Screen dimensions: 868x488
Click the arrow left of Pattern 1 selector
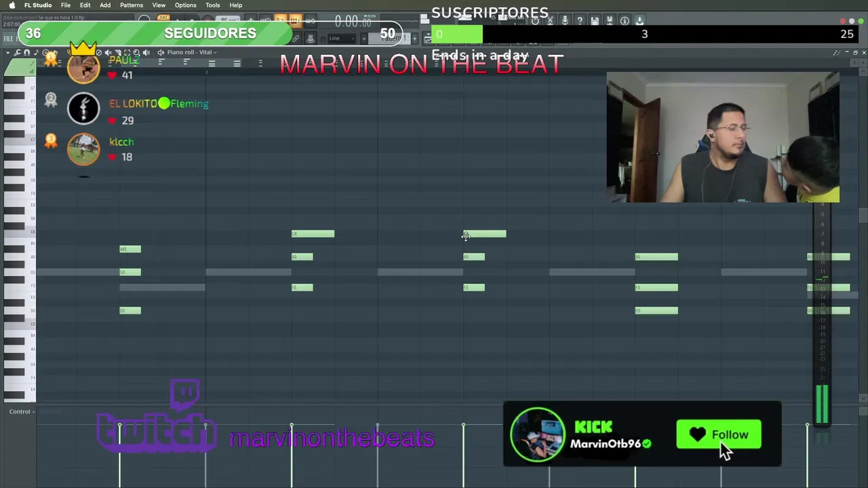[364, 39]
